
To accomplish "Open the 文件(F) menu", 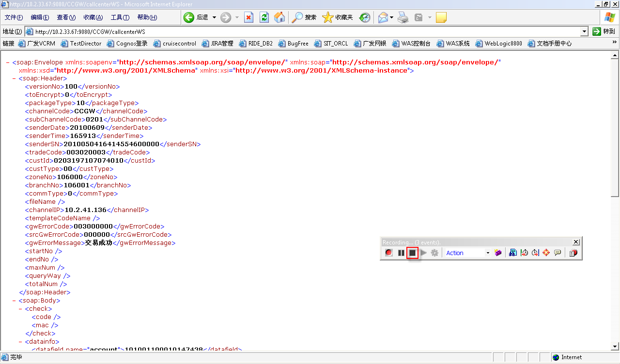I will [x=14, y=17].
